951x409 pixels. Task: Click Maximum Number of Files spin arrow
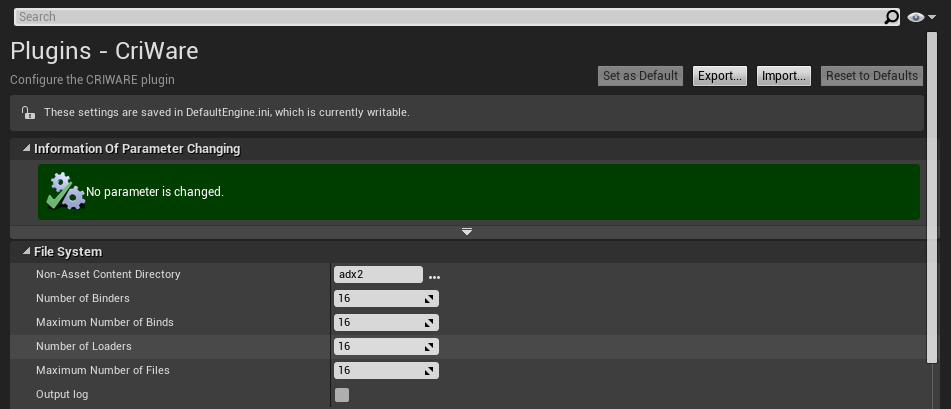(429, 371)
